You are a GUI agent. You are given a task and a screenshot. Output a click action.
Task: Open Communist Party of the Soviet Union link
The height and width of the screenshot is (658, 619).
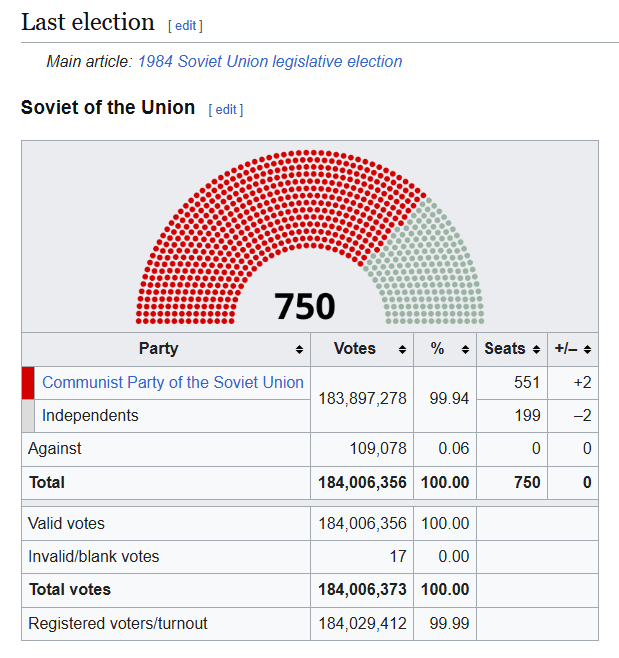173,382
